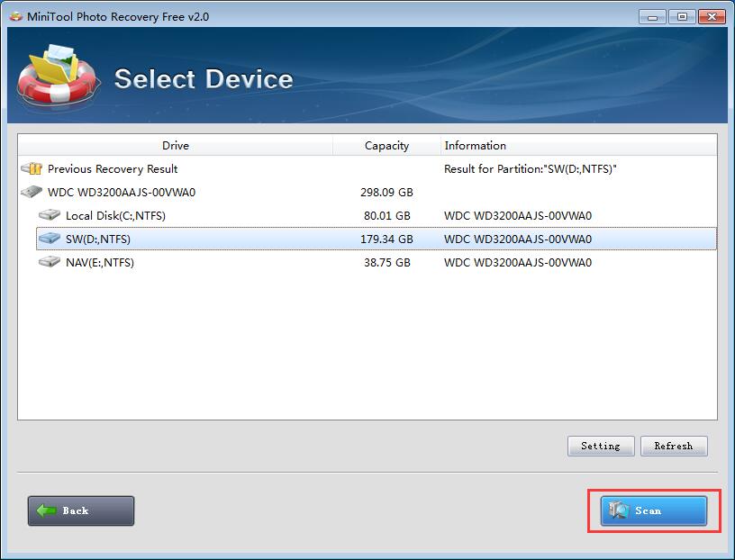Click the Scan button
The width and height of the screenshot is (735, 560).
pos(653,510)
